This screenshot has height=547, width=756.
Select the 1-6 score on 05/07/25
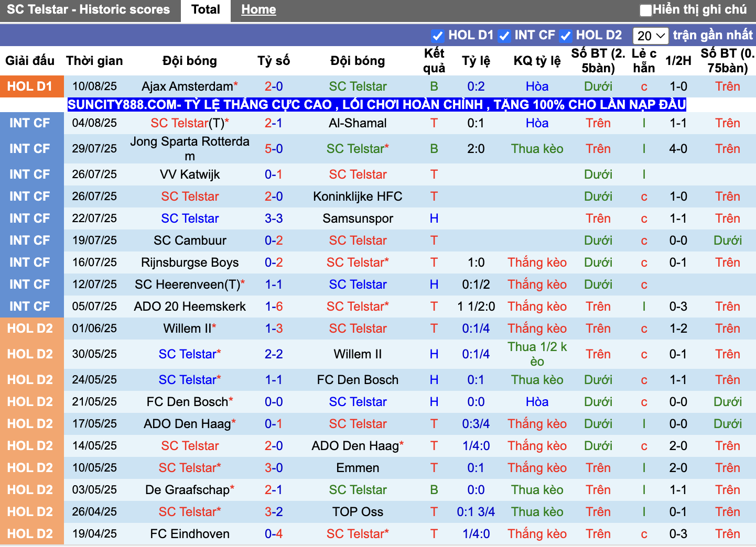[x=274, y=307]
